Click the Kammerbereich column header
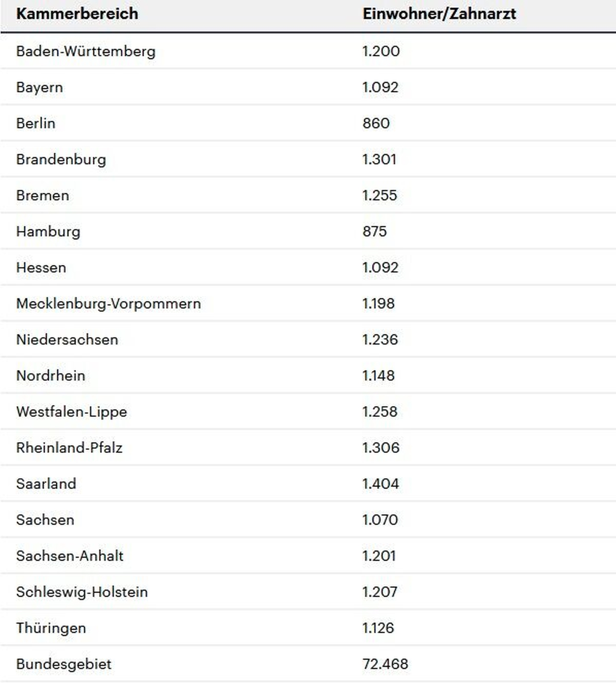Screen dimensions: 616x687 pos(77,14)
